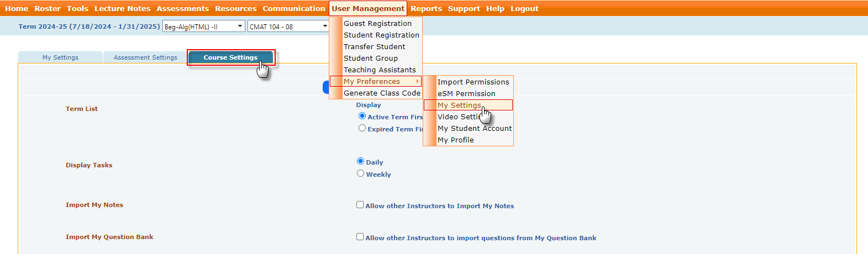Enable Allow other Instructors to Import My Notes
This screenshot has height=254, width=868.
pos(360,205)
